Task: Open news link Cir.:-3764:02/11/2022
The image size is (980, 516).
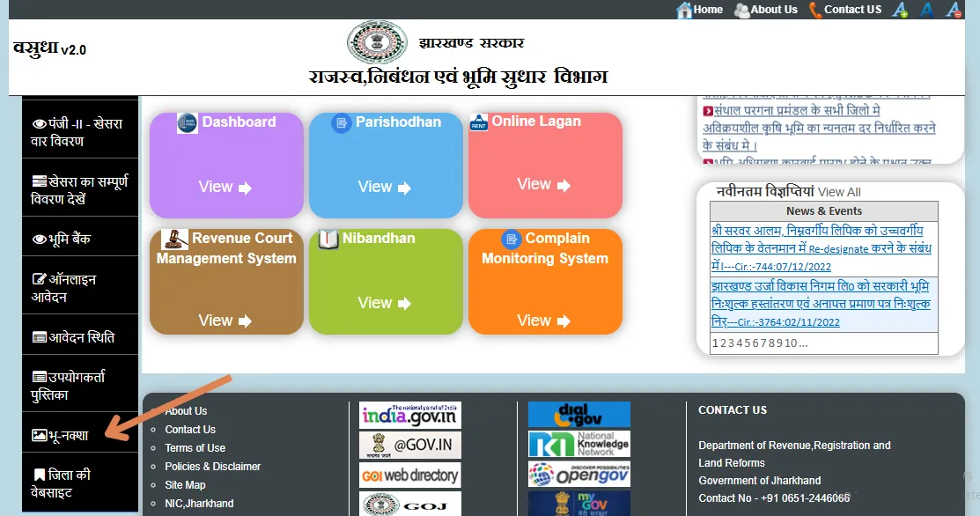Action: pyautogui.click(x=821, y=304)
